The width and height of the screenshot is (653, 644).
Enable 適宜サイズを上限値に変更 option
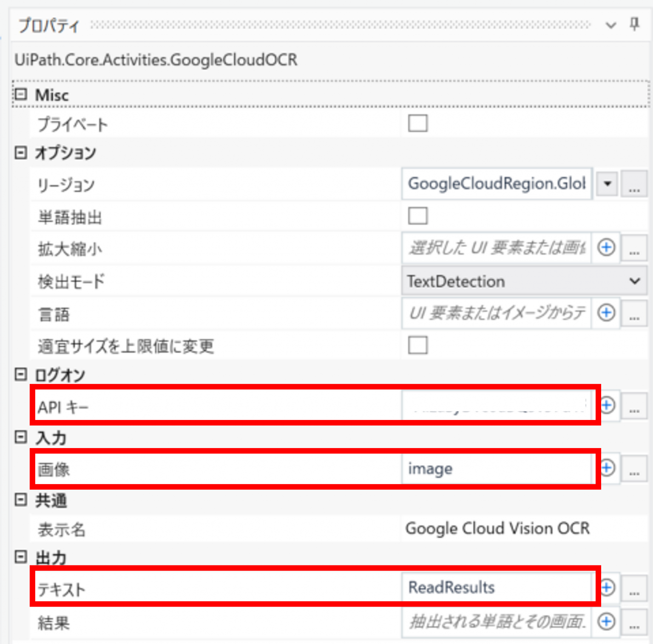click(x=417, y=346)
